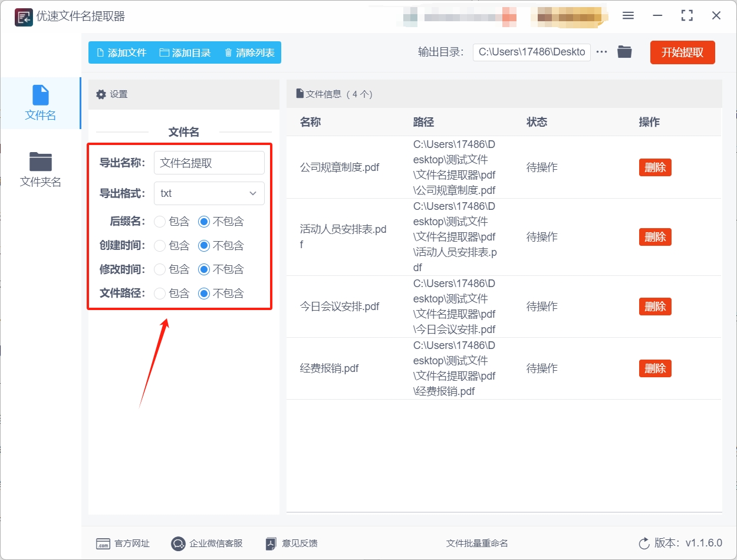The height and width of the screenshot is (560, 737).
Task: Open 官方网址 link
Action: 132,543
